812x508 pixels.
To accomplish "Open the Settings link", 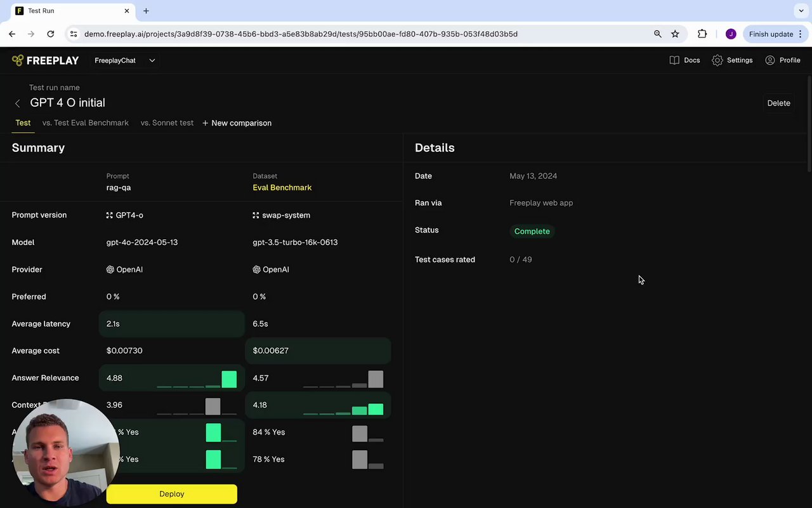I will point(733,60).
